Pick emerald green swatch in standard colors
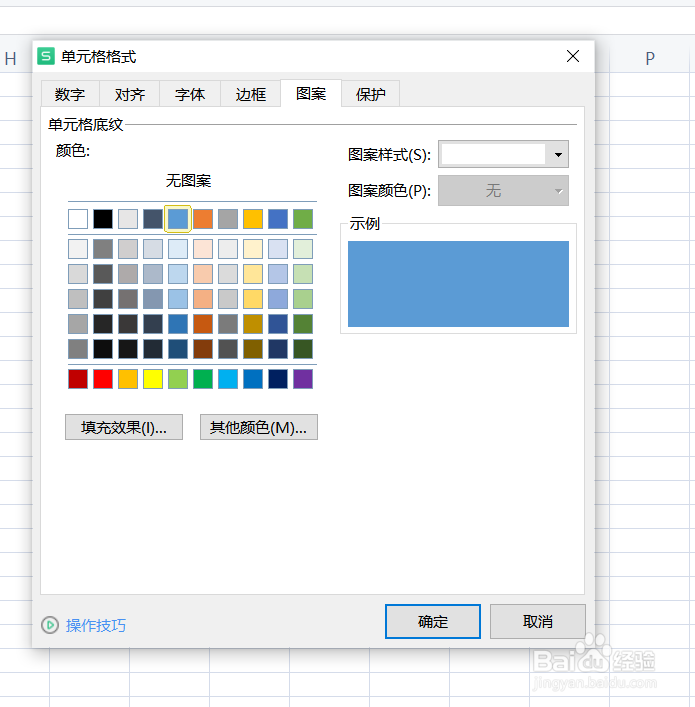 [x=203, y=379]
